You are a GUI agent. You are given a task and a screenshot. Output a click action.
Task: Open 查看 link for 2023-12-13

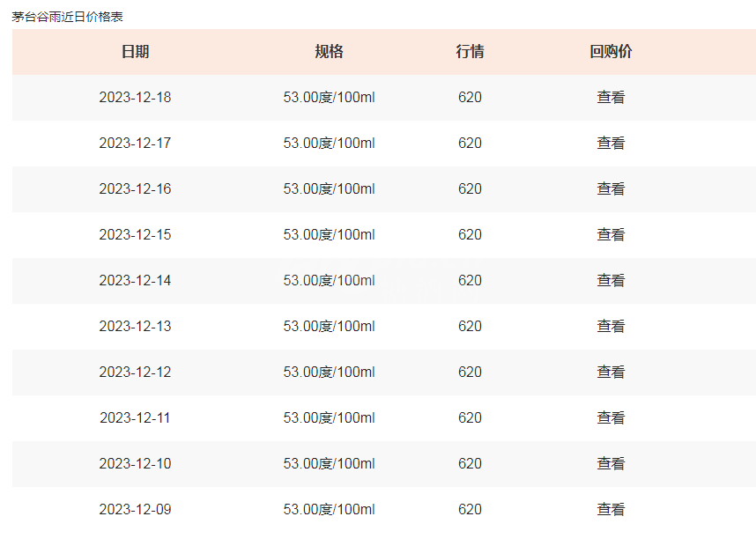click(611, 326)
